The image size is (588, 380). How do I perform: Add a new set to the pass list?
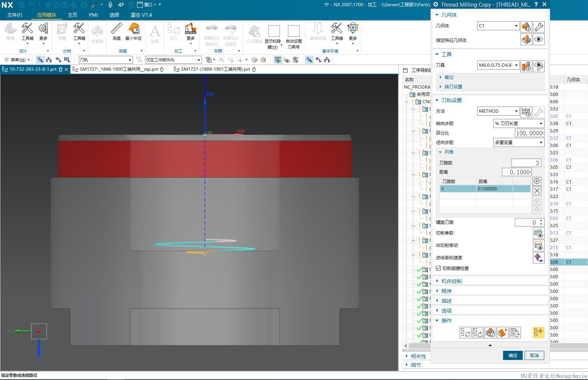(x=537, y=181)
